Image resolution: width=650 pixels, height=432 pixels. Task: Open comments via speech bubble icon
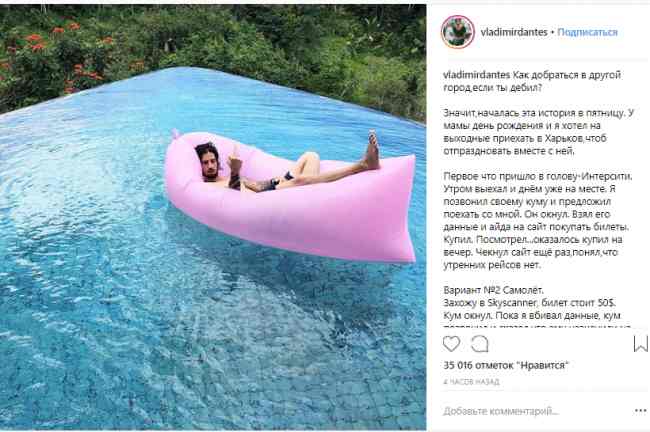(x=480, y=344)
